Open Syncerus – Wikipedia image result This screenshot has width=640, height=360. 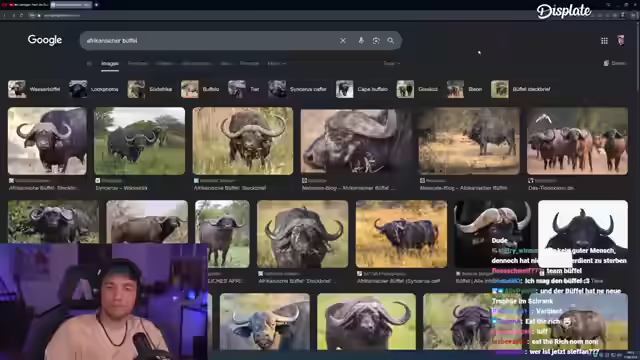pos(139,141)
